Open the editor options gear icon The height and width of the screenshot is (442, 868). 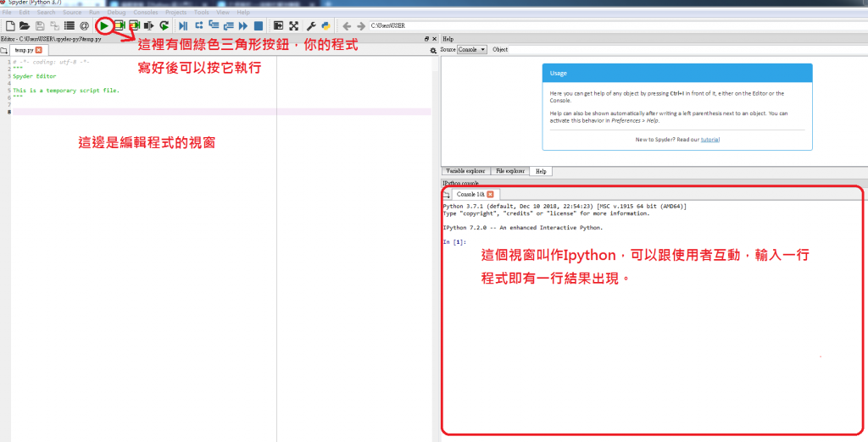[433, 50]
